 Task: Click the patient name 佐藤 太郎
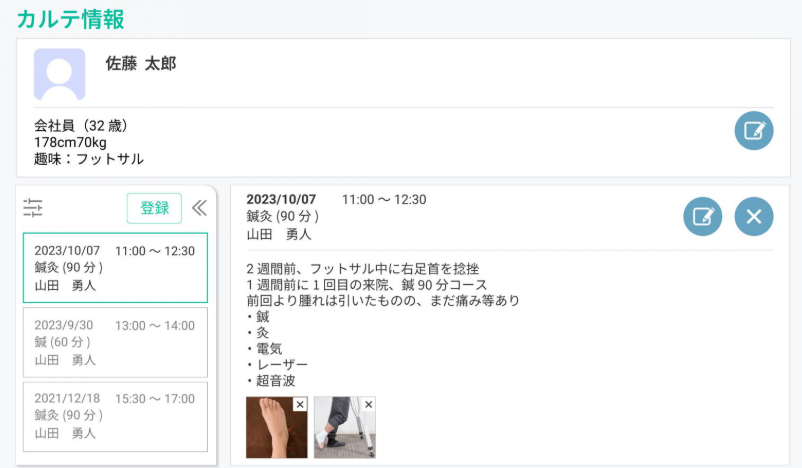pos(141,64)
